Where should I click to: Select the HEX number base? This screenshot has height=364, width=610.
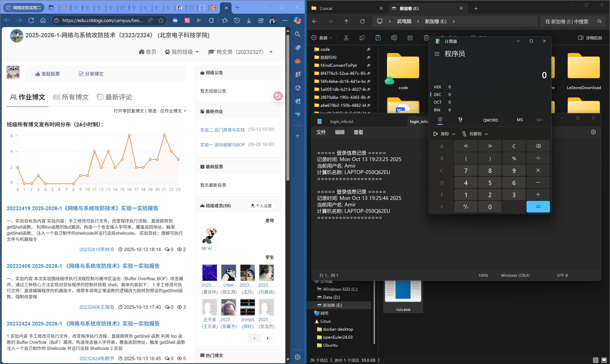(437, 87)
